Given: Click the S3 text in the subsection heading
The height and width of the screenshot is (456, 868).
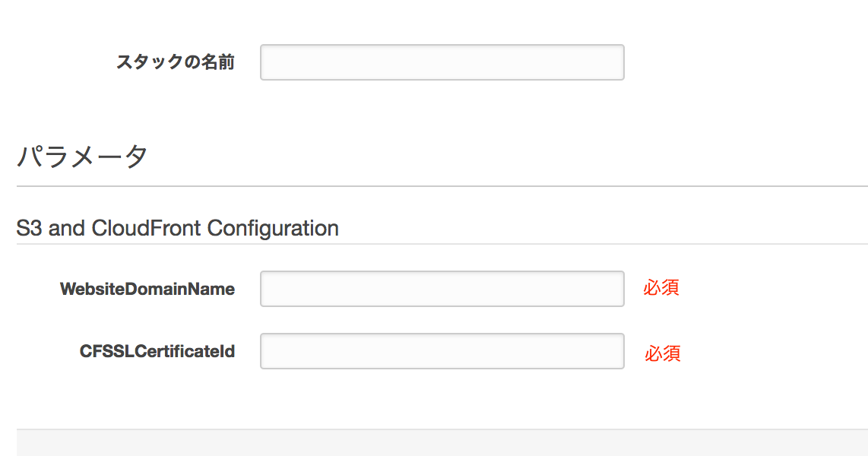Looking at the screenshot, I should [x=29, y=228].
